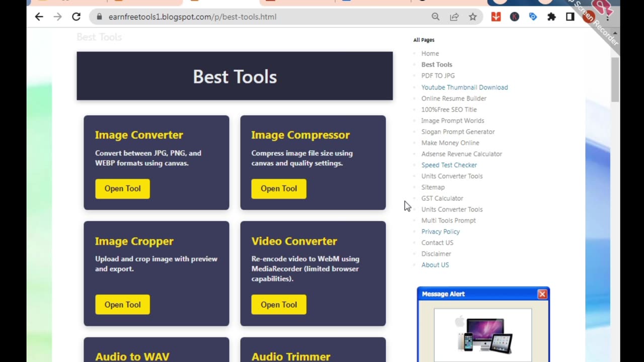
Task: Click 'Compress image file size' description text
Action: (x=302, y=158)
